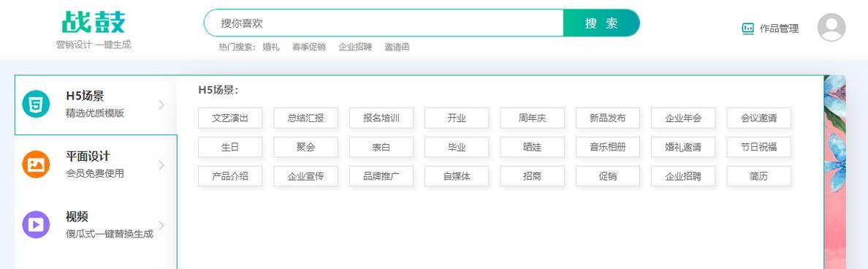Open the purple 视频 play icon
Image resolution: width=868 pixels, height=269 pixels.
pyautogui.click(x=36, y=224)
